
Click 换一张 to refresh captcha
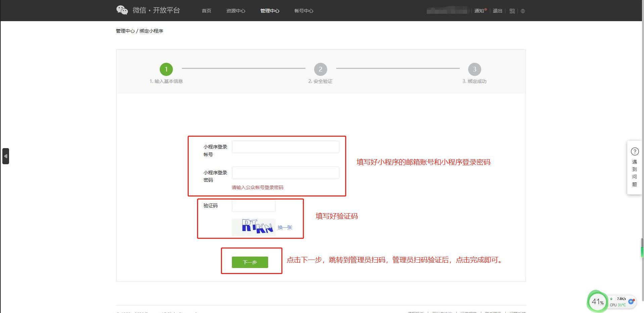coord(285,227)
